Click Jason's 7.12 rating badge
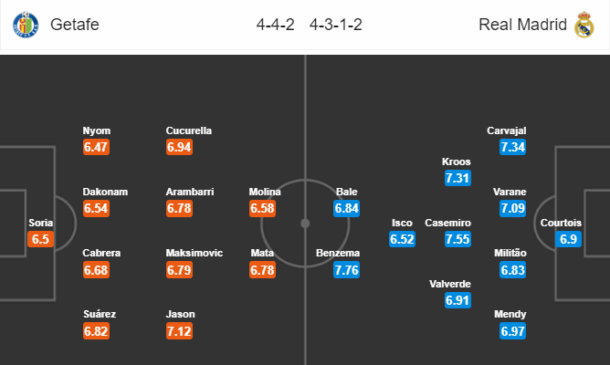 tap(179, 331)
